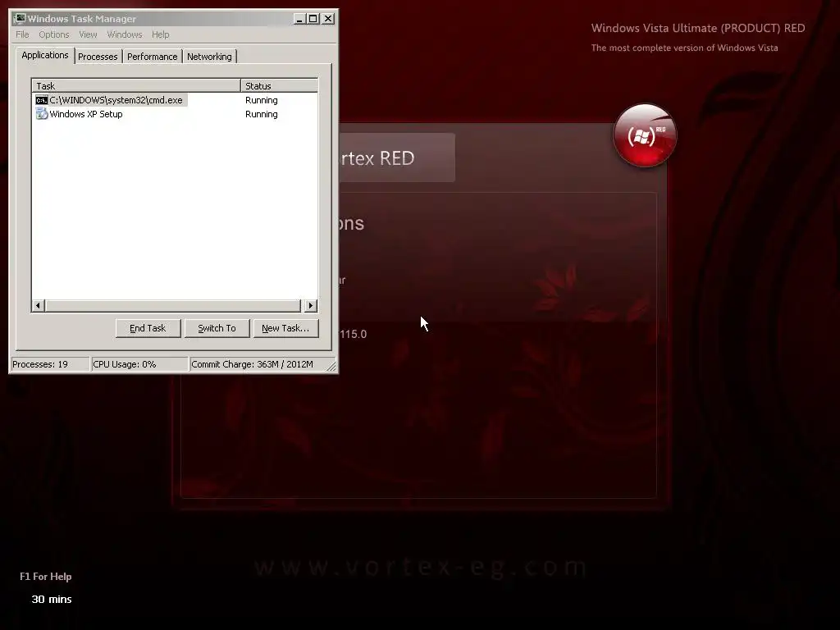Open the View menu
Viewport: 840px width, 630px height.
(x=88, y=34)
